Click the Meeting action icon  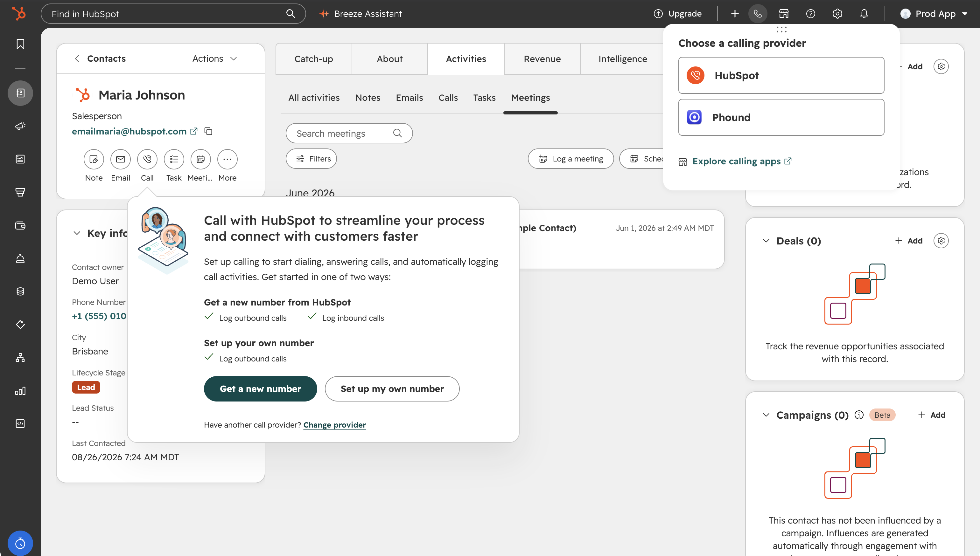coord(201,159)
